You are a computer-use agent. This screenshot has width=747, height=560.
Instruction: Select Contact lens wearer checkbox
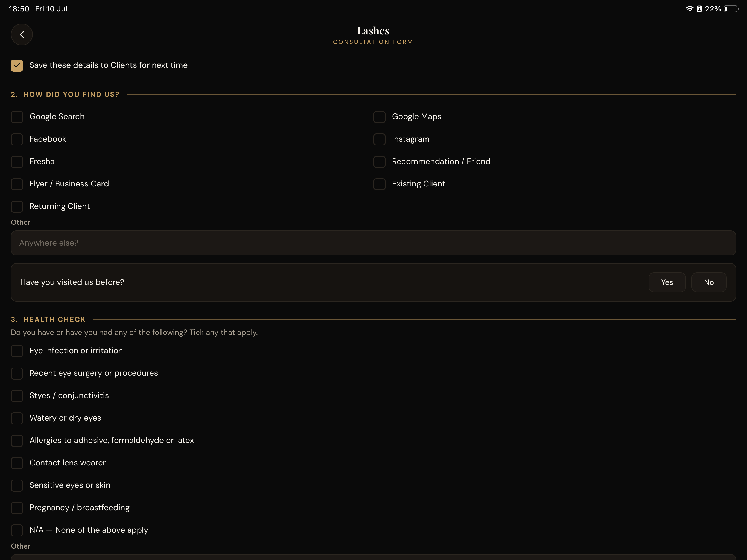click(x=17, y=463)
